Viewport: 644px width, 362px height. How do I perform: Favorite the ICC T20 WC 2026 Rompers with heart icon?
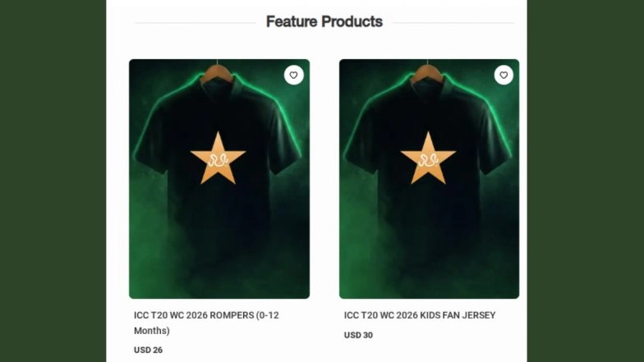(x=294, y=76)
